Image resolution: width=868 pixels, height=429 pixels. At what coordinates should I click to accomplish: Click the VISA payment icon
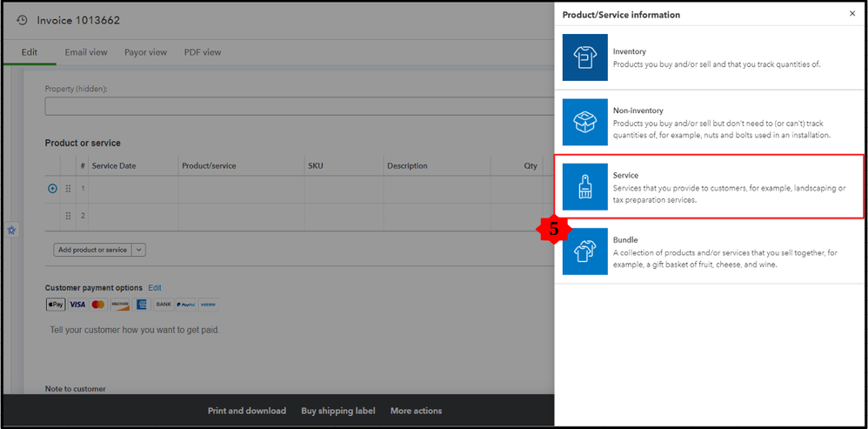pos(77,305)
